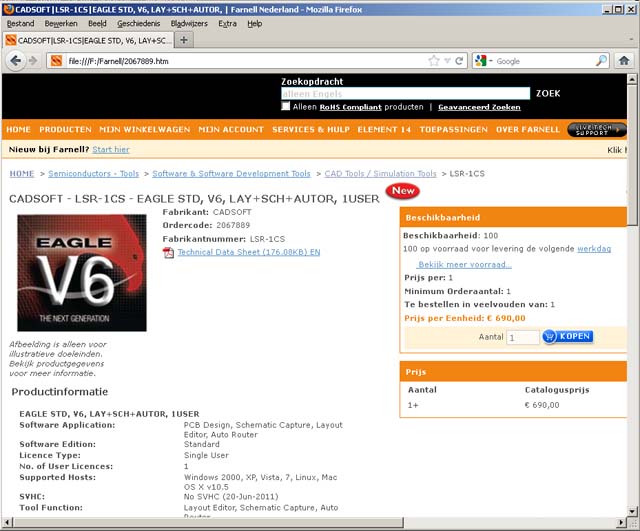Bookmark this page with the star icon
Screen dimensions: 640x531
[x=434, y=61]
